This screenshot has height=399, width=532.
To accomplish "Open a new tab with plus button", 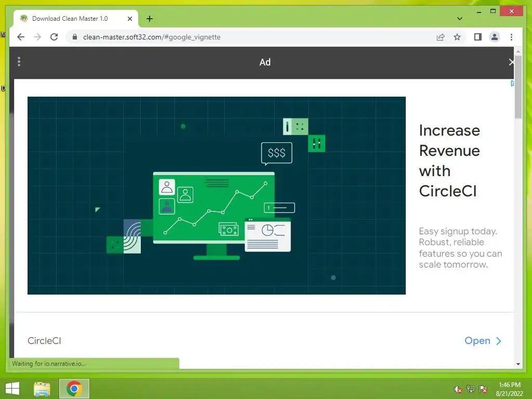I will [x=150, y=19].
